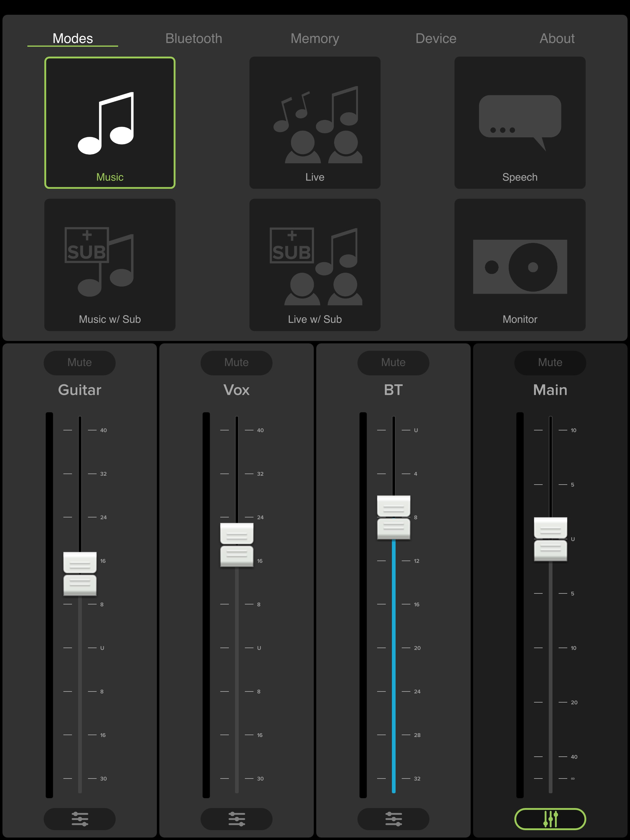Screen dimensions: 630x840
Task: Open Guitar channel EQ settings icon
Action: point(80,819)
